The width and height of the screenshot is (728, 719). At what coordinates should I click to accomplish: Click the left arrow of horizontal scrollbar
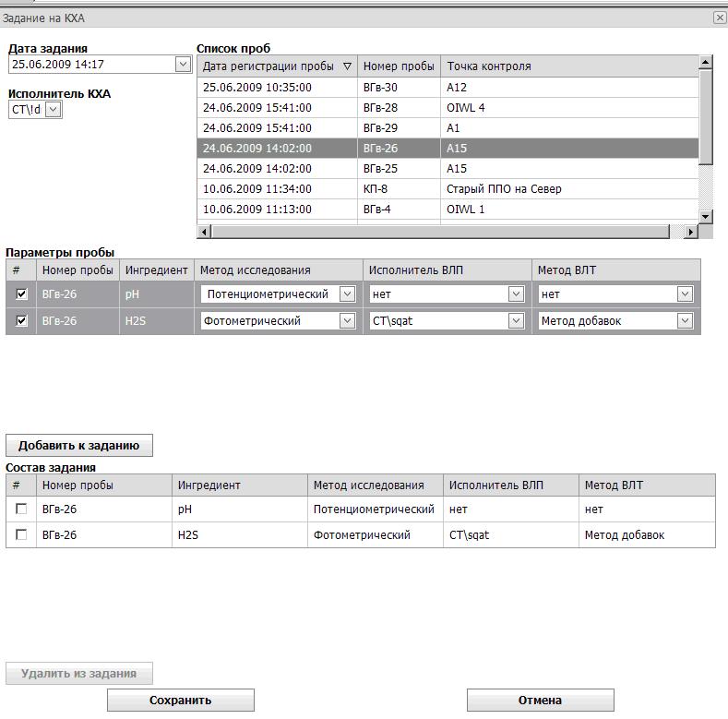(204, 232)
